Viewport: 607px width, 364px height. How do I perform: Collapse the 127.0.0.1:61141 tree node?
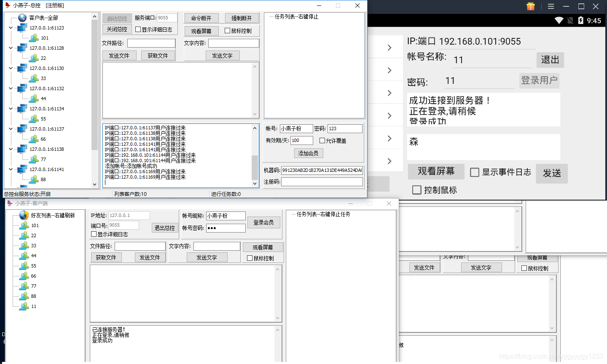pyautogui.click(x=11, y=169)
